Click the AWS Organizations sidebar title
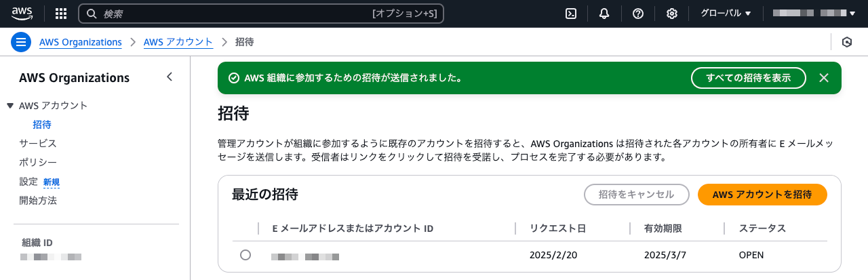The width and height of the screenshot is (868, 280). (x=74, y=77)
